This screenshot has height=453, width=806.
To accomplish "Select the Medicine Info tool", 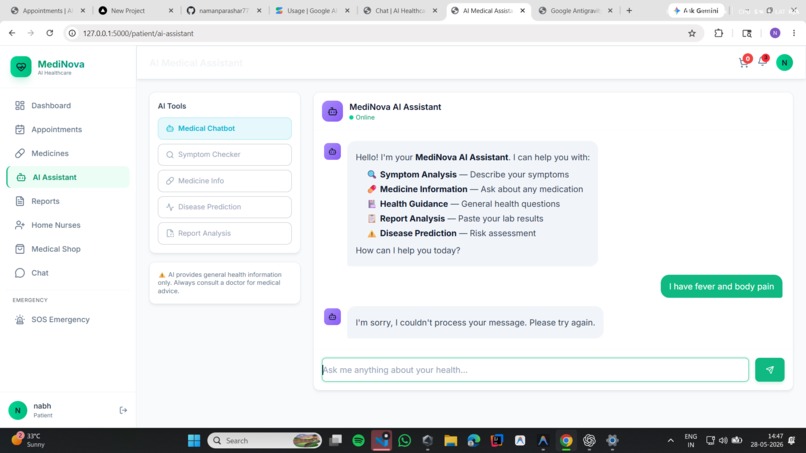I will [225, 181].
